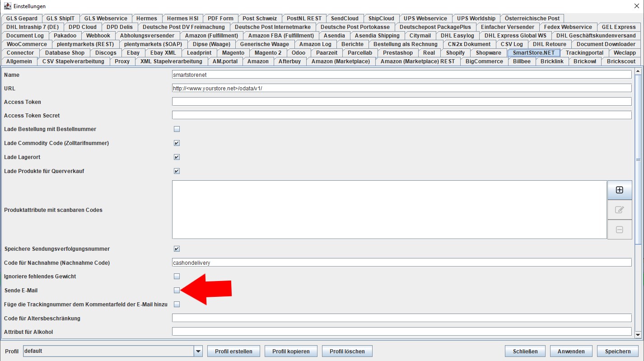
Task: Enable the Sende E-Mail checkbox
Action: coord(177,291)
